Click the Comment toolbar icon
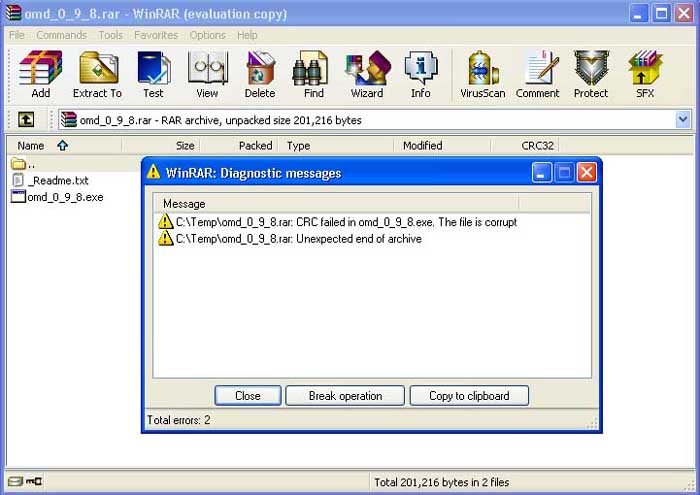The height and width of the screenshot is (495, 700). [x=541, y=68]
